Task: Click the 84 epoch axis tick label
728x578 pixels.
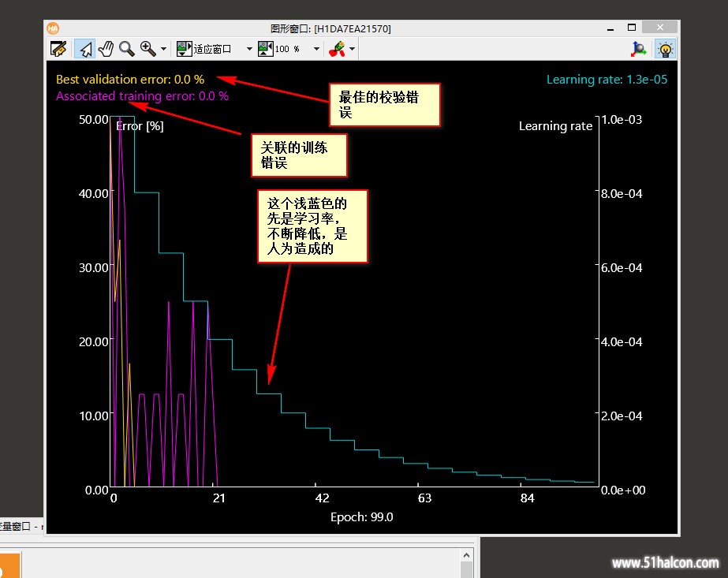Action: point(527,498)
